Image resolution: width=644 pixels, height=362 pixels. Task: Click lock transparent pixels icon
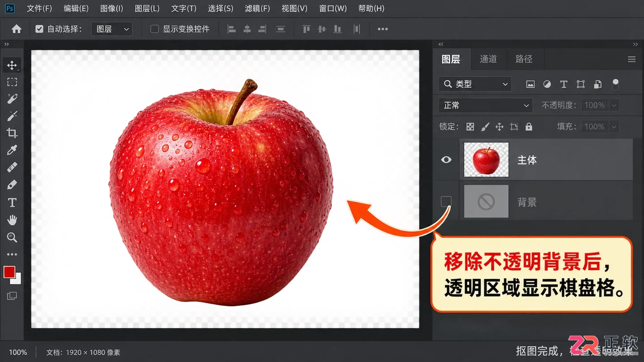point(470,127)
